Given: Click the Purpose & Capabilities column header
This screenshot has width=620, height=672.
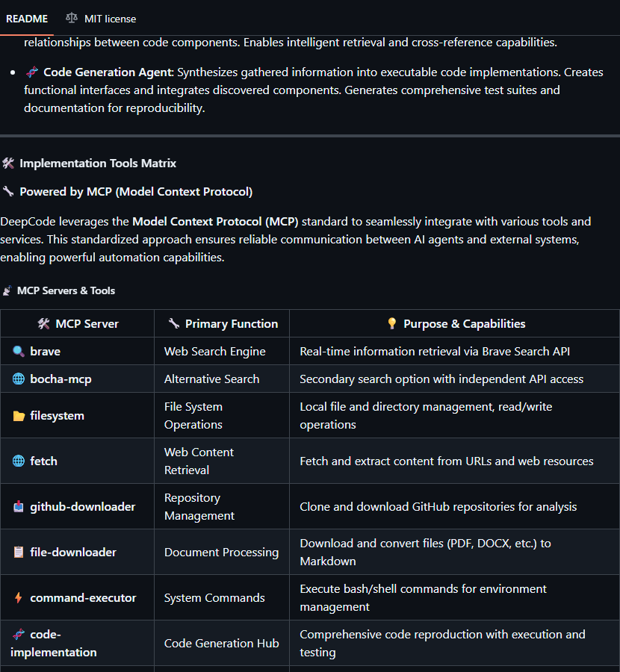Looking at the screenshot, I should pyautogui.click(x=454, y=323).
